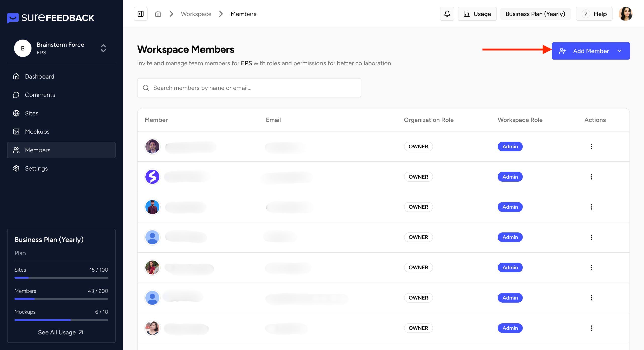Open actions menu for first member

pos(591,147)
